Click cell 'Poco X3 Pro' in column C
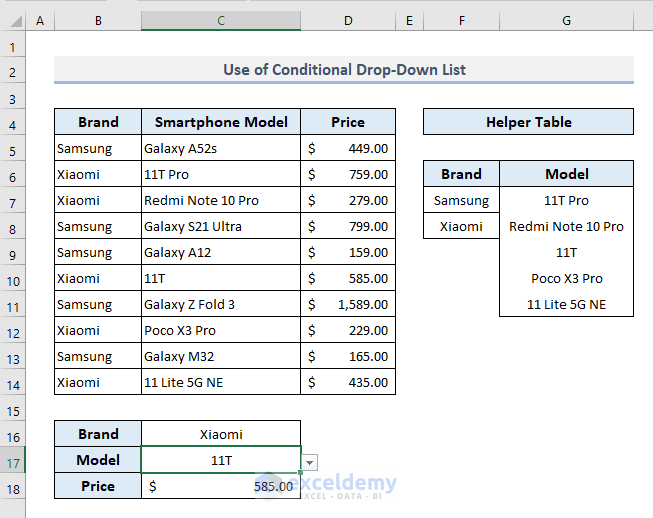The height and width of the screenshot is (518, 653). [221, 330]
